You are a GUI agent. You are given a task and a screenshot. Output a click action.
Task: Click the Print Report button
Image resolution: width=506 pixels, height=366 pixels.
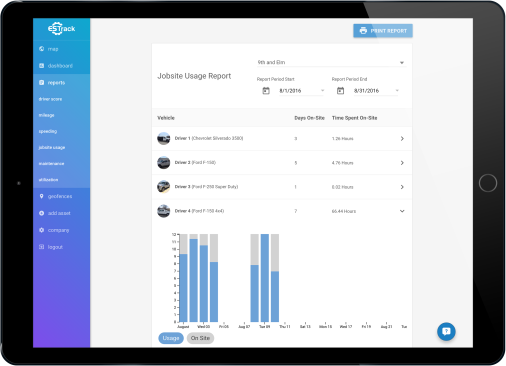coord(383,31)
